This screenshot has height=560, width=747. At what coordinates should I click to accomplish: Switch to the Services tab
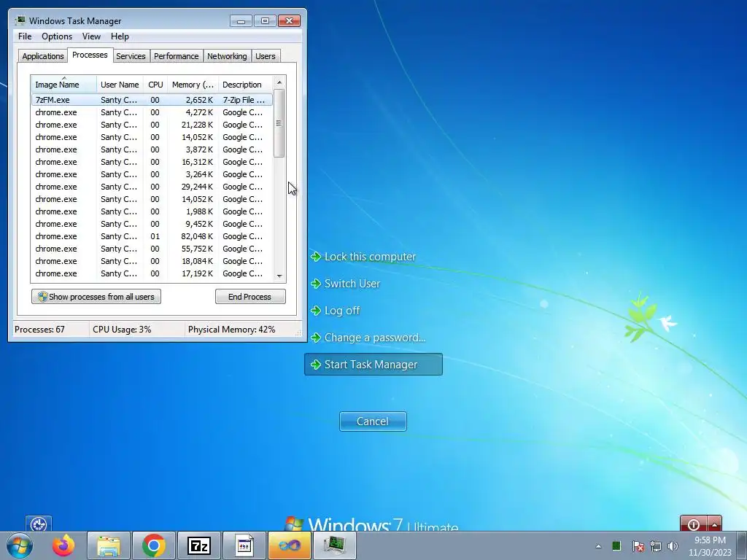[131, 56]
